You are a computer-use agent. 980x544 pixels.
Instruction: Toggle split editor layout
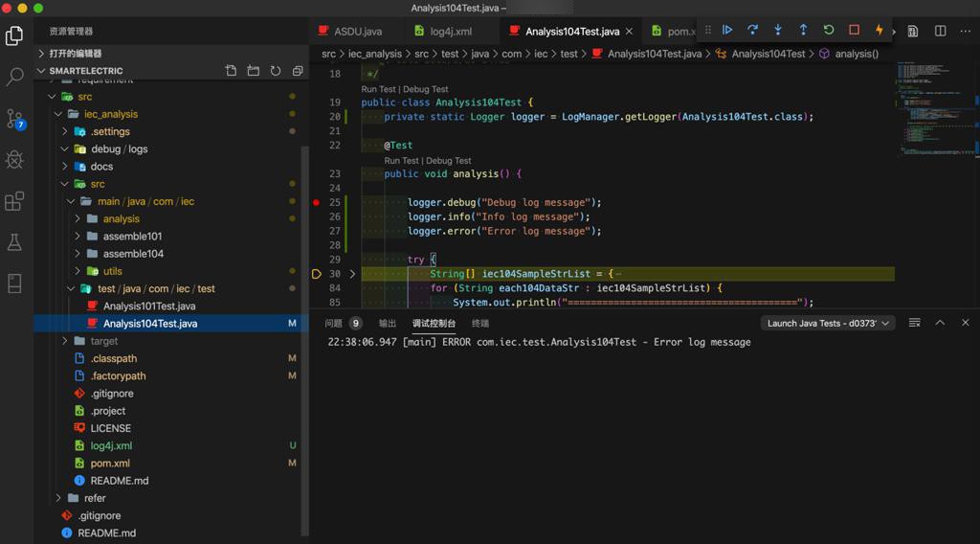(x=940, y=31)
